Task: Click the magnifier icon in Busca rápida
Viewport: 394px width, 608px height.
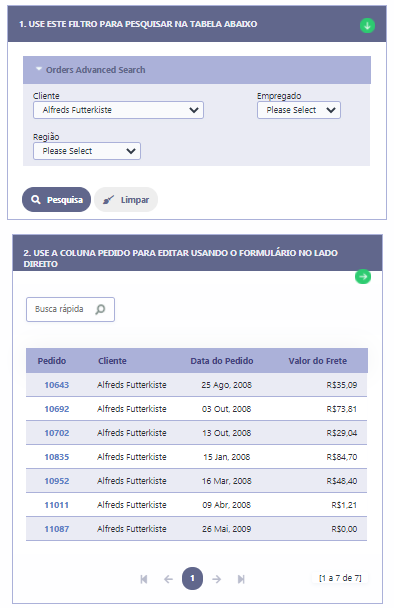Action: 100,309
